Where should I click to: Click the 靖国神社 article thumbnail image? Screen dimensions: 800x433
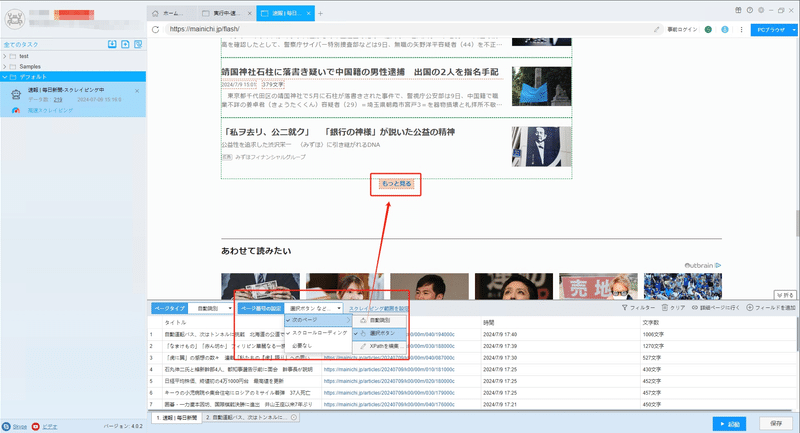tap(541, 86)
